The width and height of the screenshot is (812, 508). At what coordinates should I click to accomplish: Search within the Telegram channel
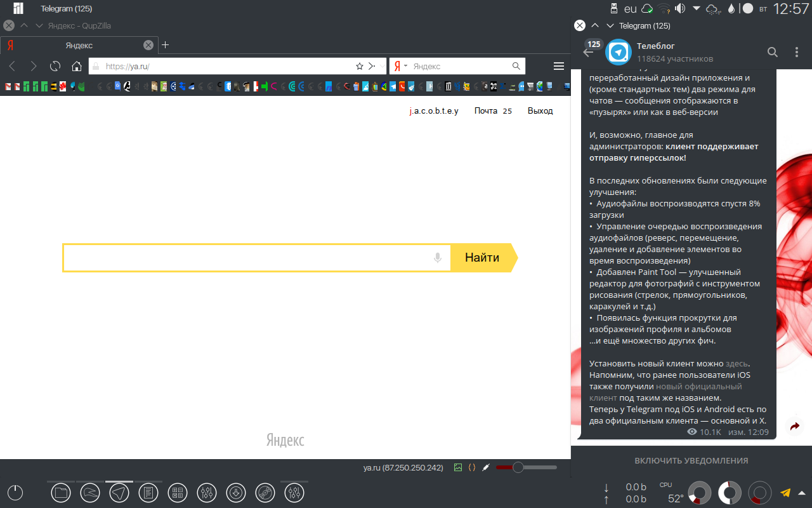click(x=773, y=52)
